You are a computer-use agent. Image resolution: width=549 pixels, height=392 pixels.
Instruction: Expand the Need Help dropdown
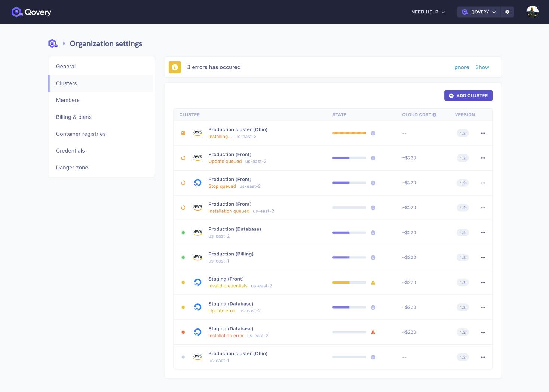428,12
